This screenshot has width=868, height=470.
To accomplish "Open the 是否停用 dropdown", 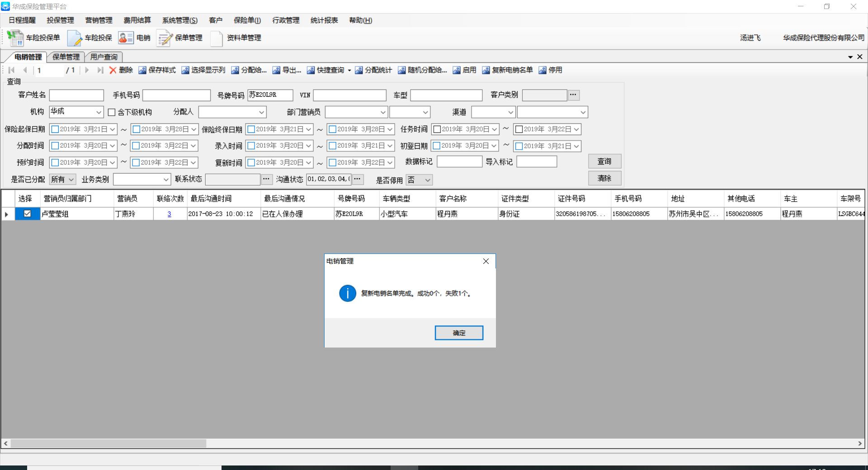I will (427, 180).
